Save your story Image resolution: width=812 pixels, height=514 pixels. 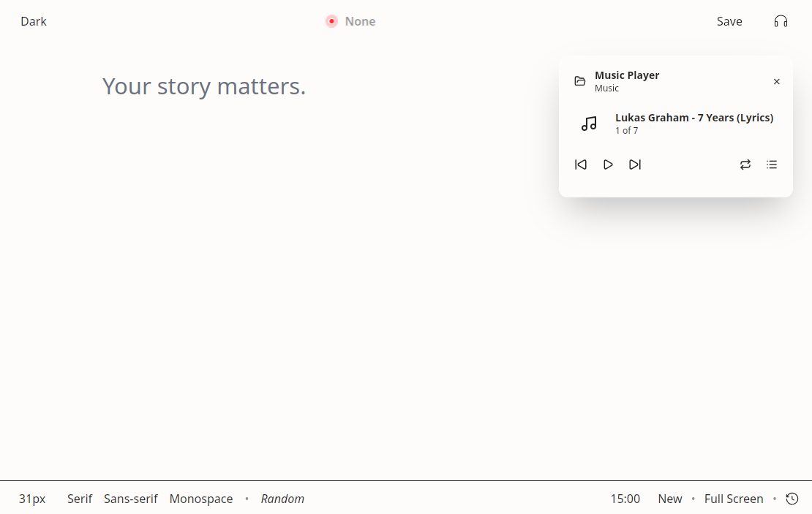pyautogui.click(x=729, y=21)
